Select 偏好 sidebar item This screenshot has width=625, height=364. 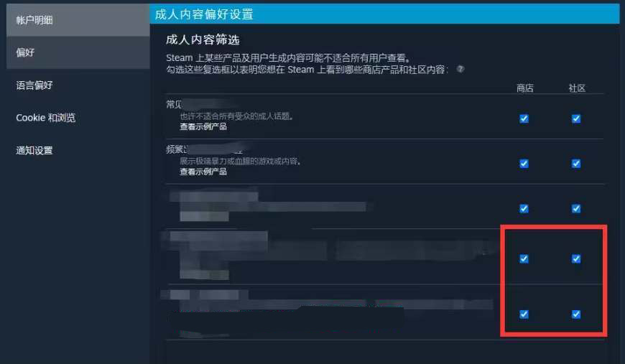[x=78, y=52]
